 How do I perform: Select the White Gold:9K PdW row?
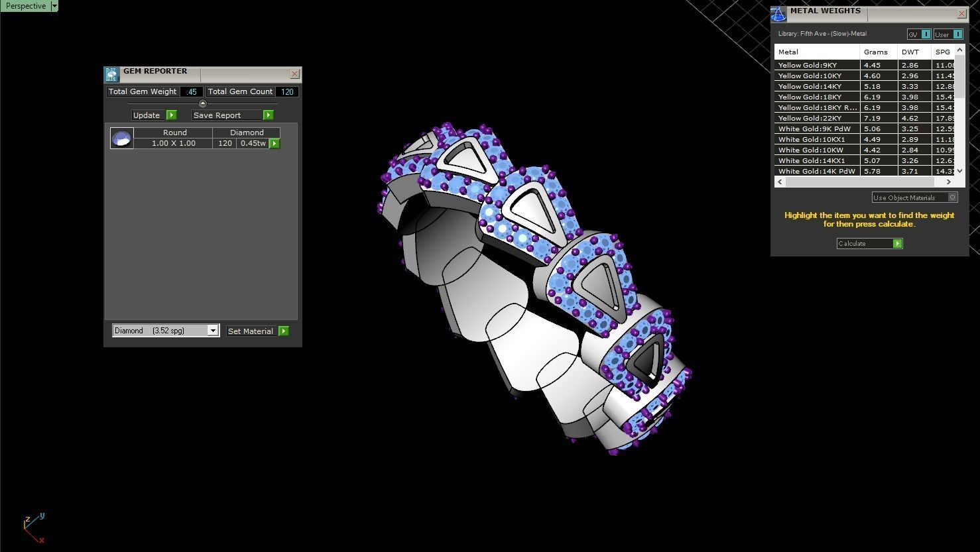pos(865,129)
